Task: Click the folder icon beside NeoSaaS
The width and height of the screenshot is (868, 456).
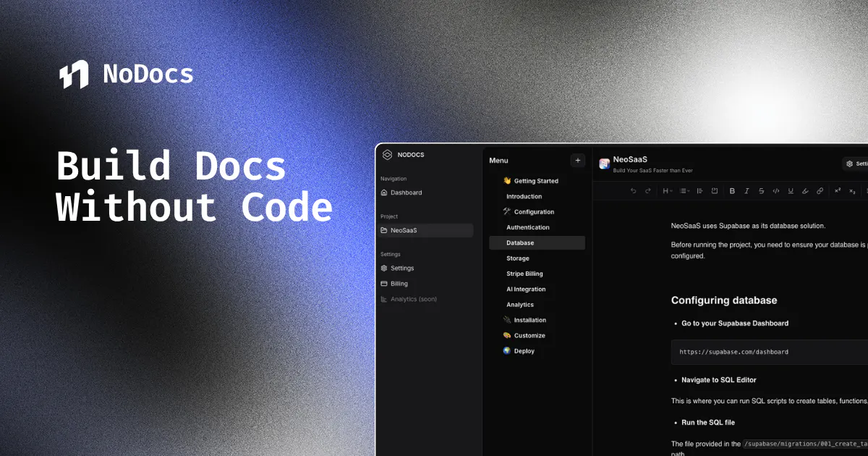Action: click(384, 230)
